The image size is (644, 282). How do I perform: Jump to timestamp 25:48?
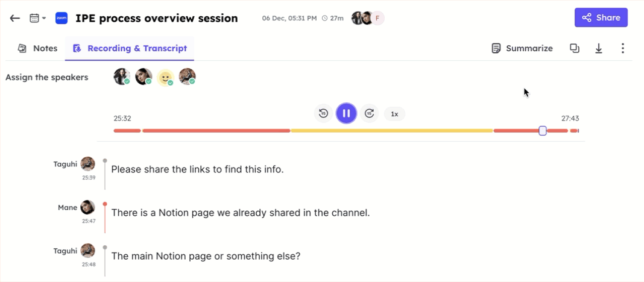click(89, 265)
